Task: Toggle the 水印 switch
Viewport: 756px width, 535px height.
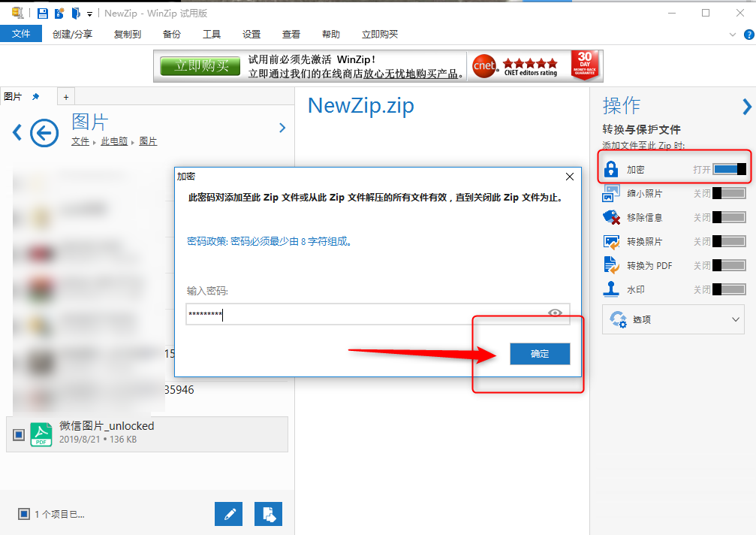Action: pyautogui.click(x=730, y=289)
